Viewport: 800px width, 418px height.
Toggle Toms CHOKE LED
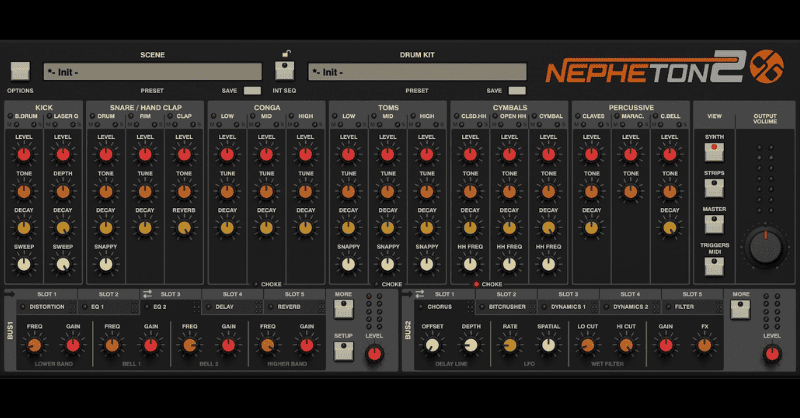(x=377, y=284)
